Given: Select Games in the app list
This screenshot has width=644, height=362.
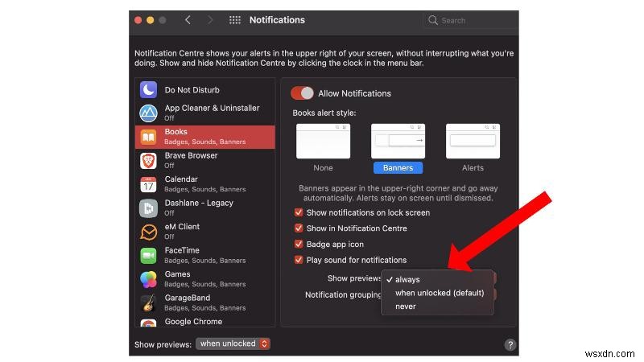Looking at the screenshot, I should [205, 279].
